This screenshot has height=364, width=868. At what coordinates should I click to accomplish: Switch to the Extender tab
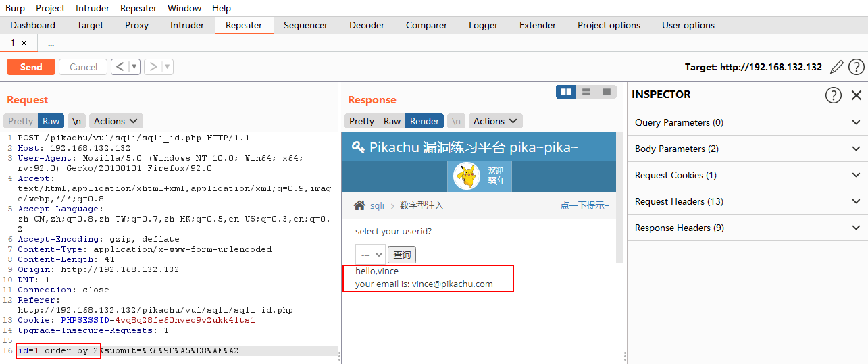[538, 25]
